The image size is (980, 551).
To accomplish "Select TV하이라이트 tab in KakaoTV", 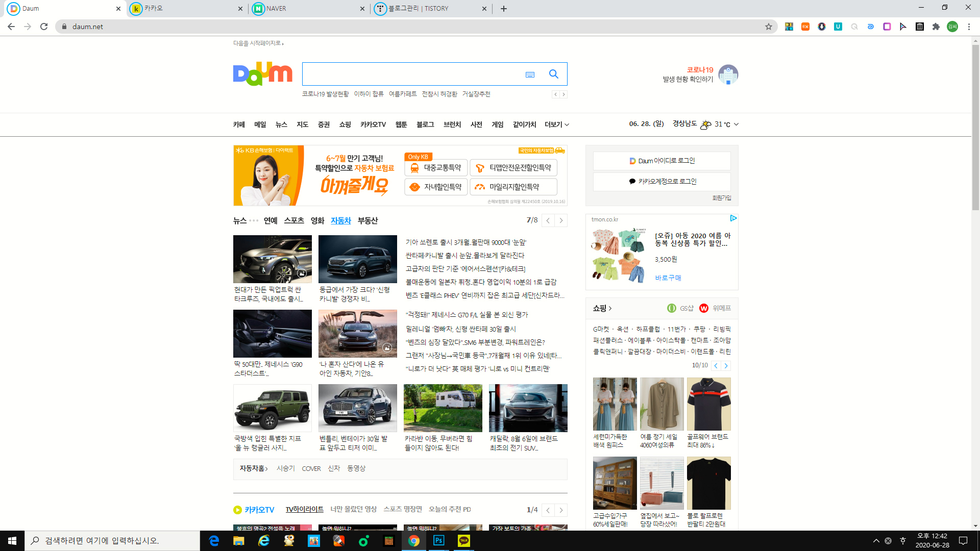I will coord(305,509).
